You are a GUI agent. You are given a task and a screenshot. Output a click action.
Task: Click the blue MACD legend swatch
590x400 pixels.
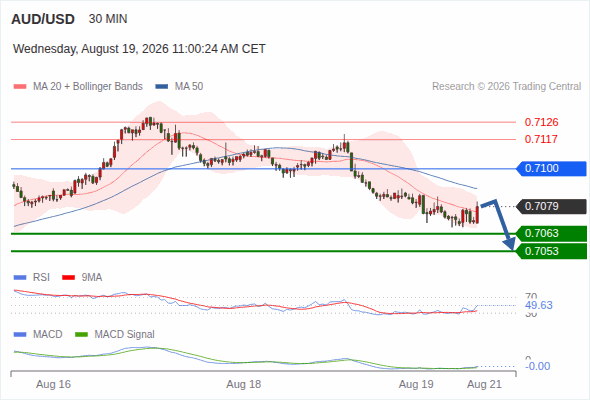pos(20,335)
